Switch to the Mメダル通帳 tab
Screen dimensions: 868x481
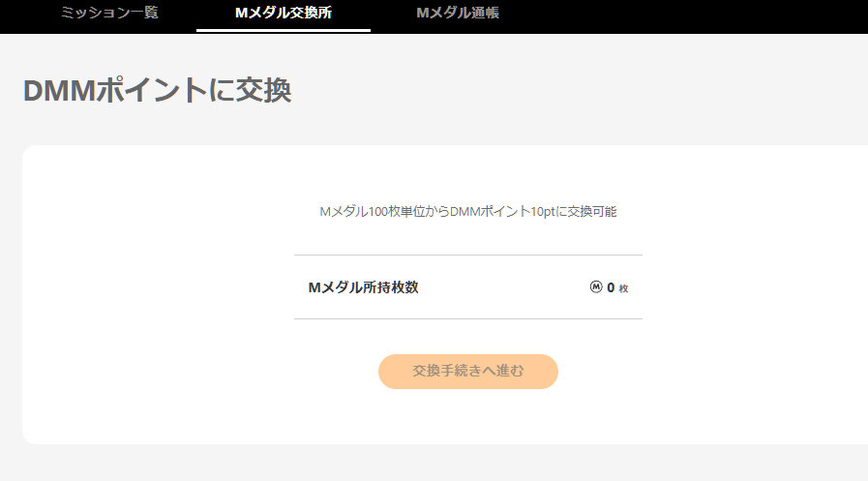tap(458, 13)
